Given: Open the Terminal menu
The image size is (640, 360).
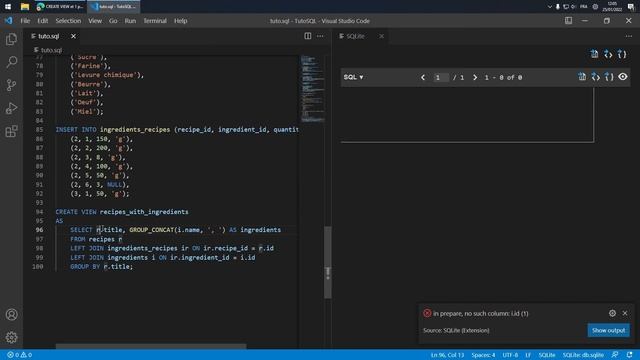Looking at the screenshot, I should click(155, 21).
